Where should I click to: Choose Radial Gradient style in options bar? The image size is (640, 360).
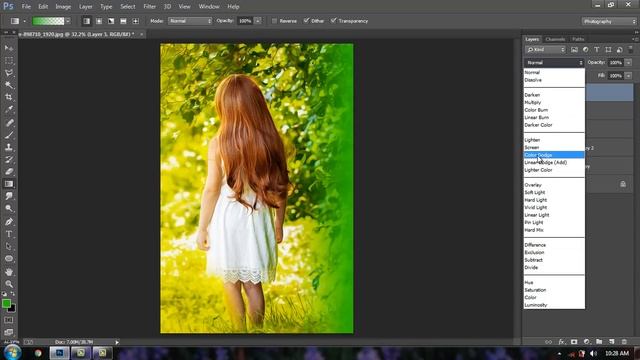(99, 21)
